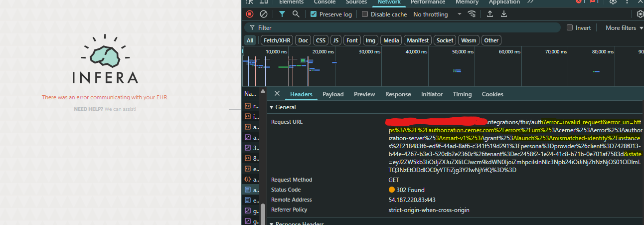Open the Preview detail tab

[364, 94]
